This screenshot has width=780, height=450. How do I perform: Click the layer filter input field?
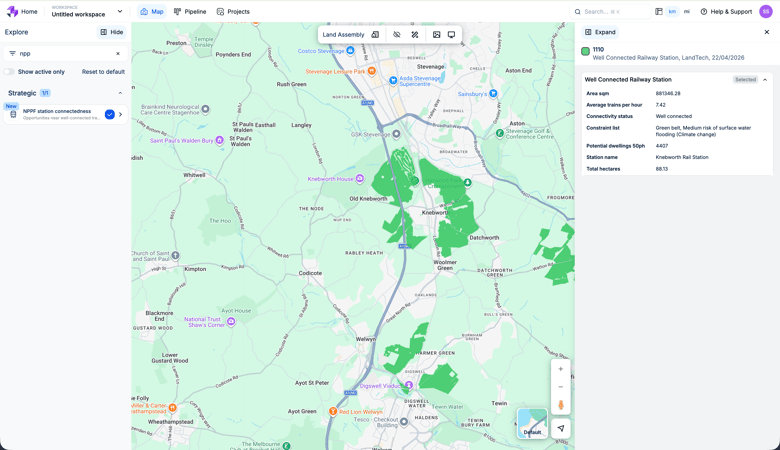pyautogui.click(x=65, y=53)
